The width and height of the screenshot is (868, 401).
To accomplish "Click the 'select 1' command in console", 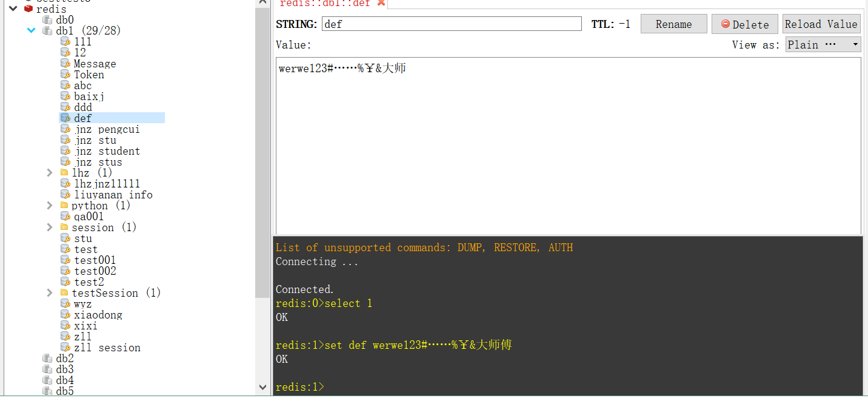I will coord(324,303).
